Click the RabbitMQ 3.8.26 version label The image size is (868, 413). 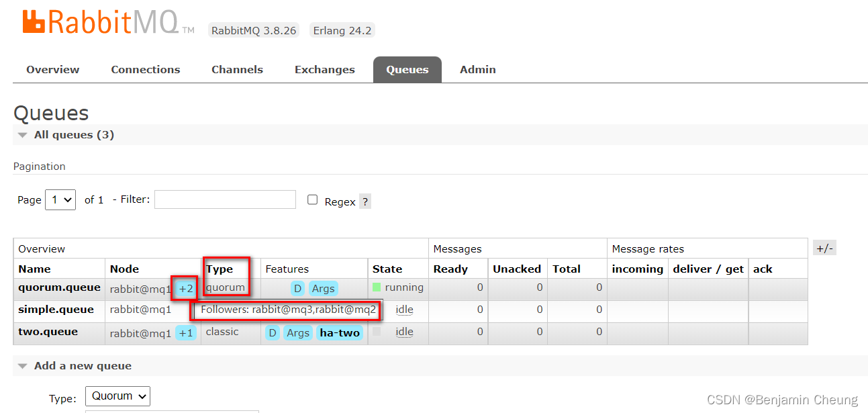coord(254,30)
